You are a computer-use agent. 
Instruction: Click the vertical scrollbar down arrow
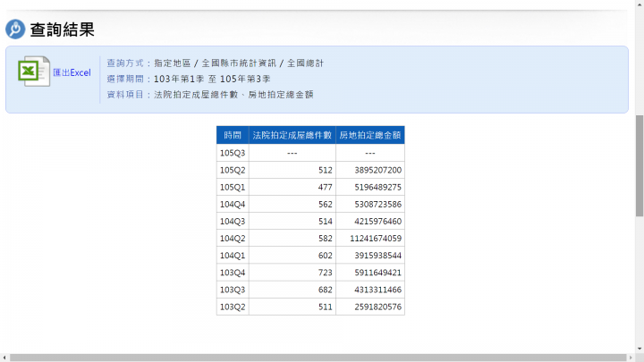[640, 349]
